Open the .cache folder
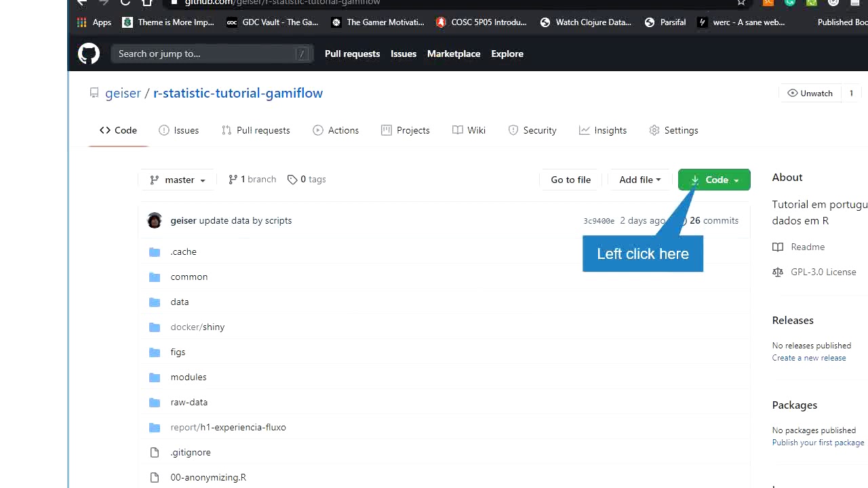 click(x=183, y=251)
